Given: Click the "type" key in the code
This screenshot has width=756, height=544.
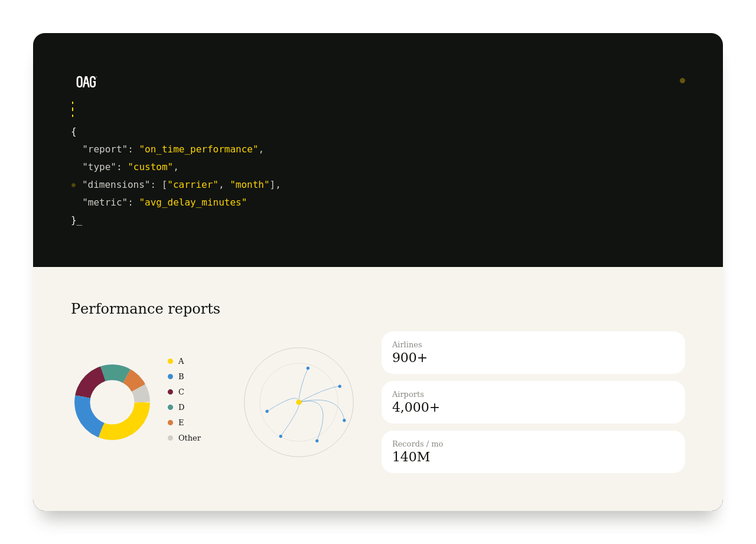Looking at the screenshot, I should click(99, 167).
